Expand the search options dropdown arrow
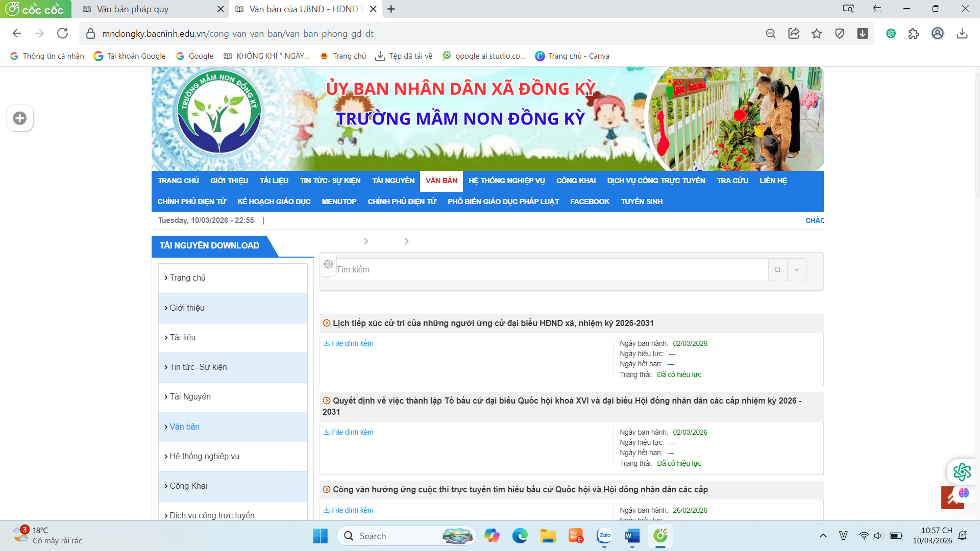Screen dimensions: 980x551 797,269
